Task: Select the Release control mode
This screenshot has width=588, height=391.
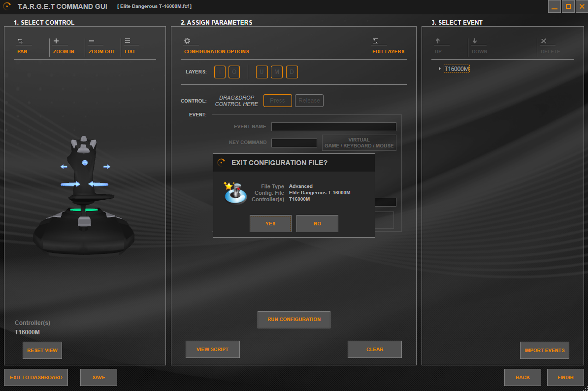Action: 309,101
